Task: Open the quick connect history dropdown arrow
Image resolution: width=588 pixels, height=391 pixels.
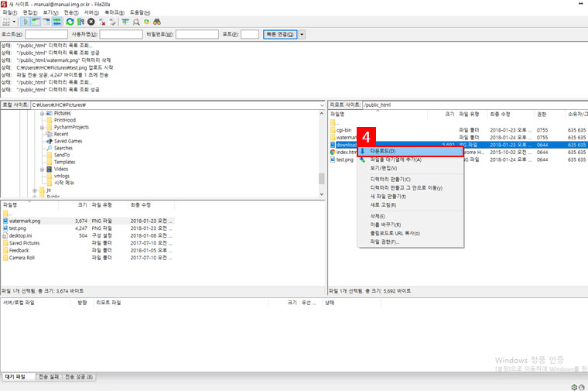Action: click(302, 35)
